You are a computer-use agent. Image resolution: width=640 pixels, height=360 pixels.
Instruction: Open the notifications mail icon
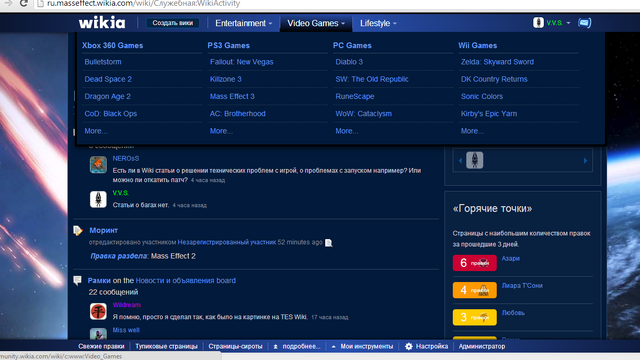click(x=584, y=23)
